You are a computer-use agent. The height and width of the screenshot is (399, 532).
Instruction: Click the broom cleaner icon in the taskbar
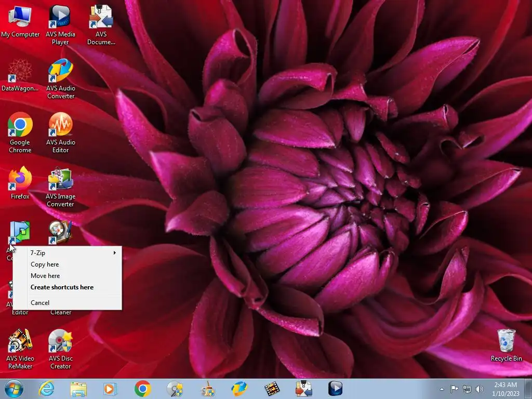(x=207, y=389)
